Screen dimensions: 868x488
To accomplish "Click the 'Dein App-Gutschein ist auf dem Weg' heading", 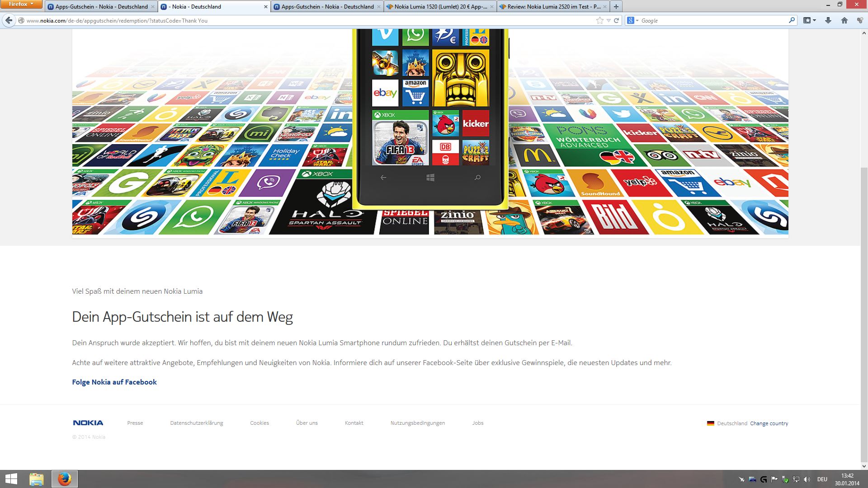I will tap(183, 317).
